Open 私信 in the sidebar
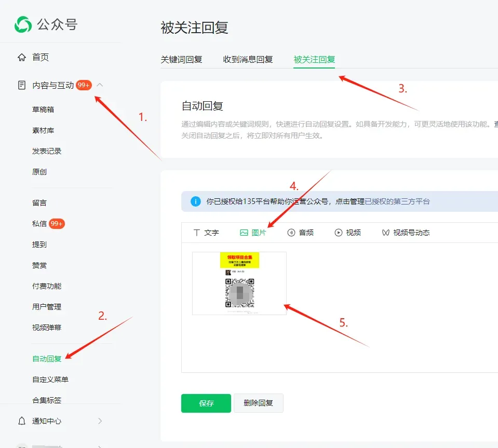 39,224
